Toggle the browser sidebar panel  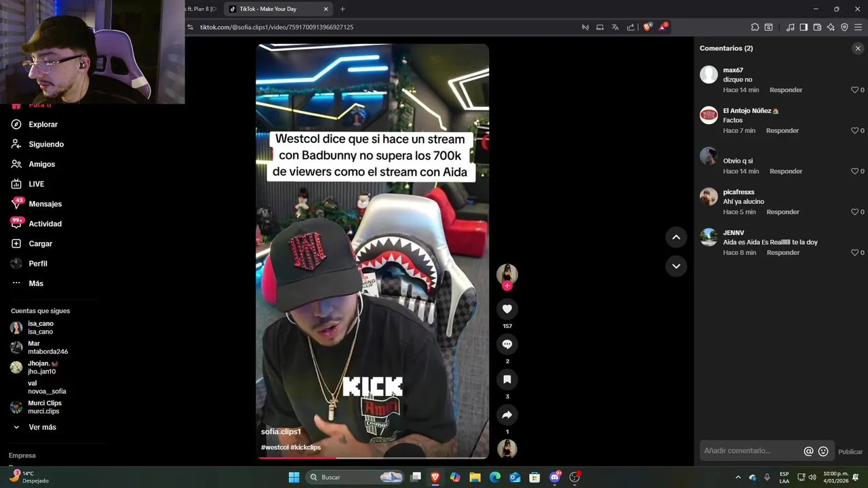coord(804,27)
